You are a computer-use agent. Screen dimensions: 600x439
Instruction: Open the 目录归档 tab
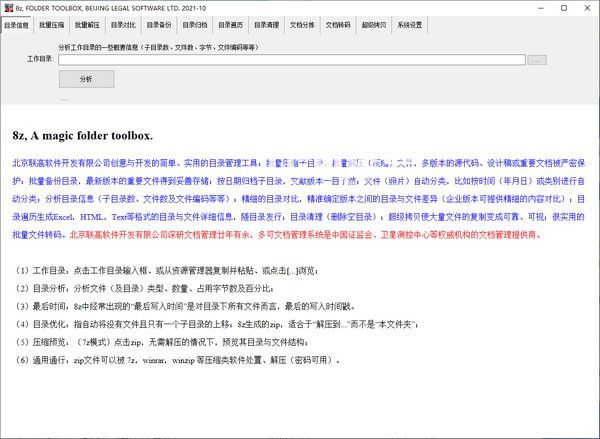point(195,25)
